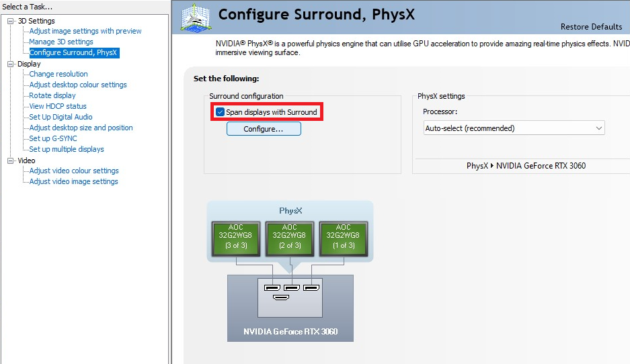Open Adjust desktop colour settings
Image resolution: width=630 pixels, height=364 pixels.
[78, 85]
